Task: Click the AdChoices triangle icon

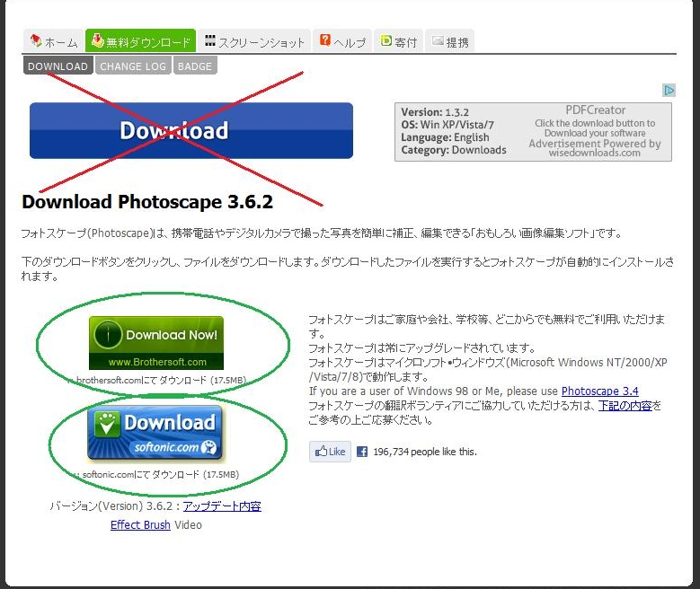Action: (669, 90)
